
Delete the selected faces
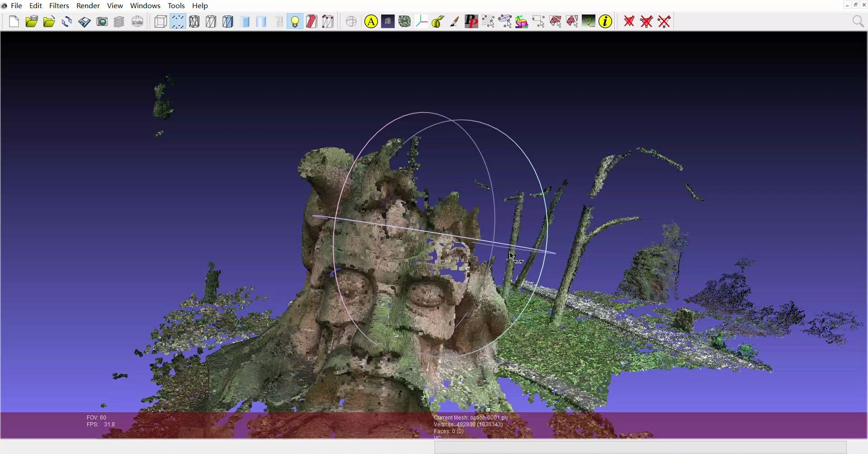pyautogui.click(x=629, y=21)
